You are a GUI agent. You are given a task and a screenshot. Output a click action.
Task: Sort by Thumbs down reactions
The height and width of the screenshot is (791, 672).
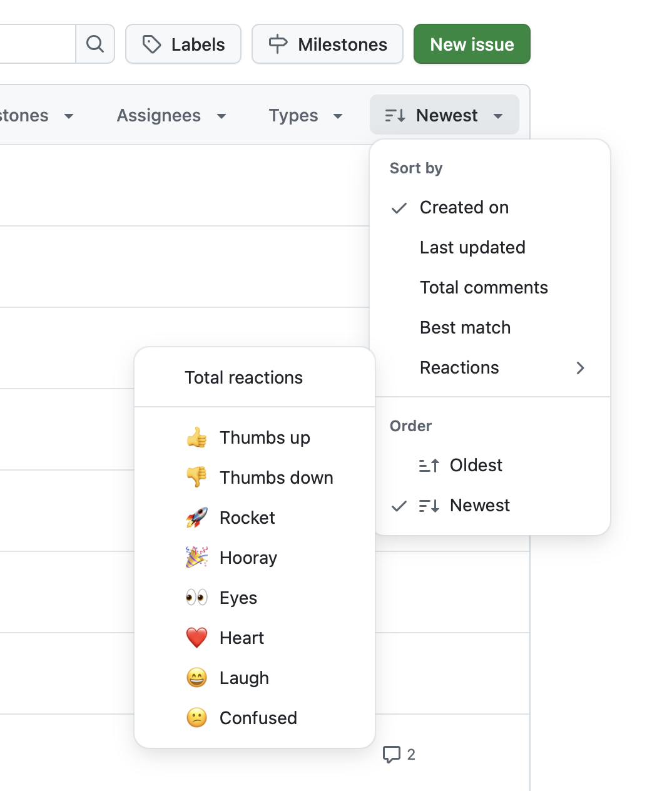point(275,477)
